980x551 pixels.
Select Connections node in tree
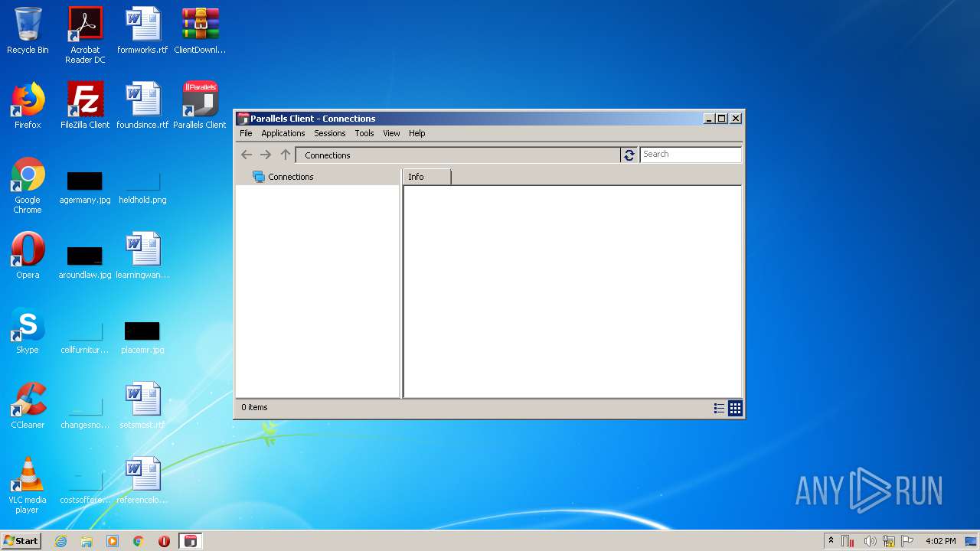[x=283, y=177]
